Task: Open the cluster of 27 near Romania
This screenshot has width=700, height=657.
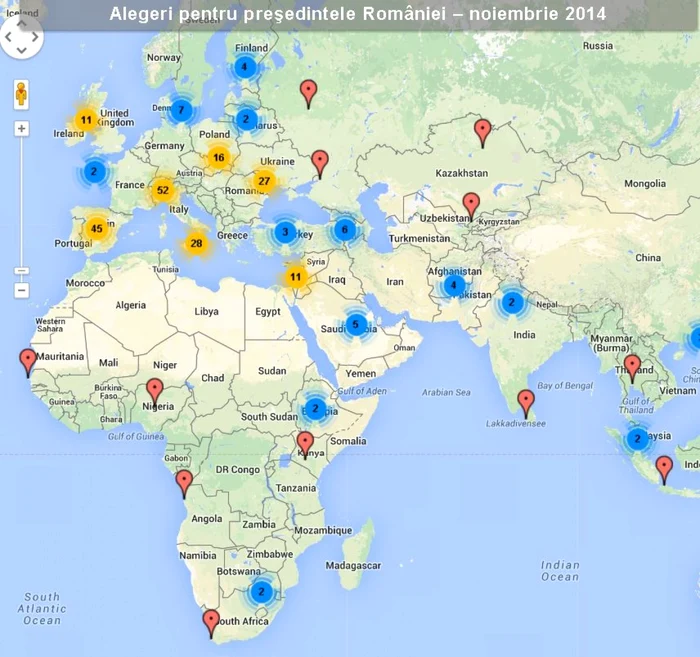Action: coord(264,181)
